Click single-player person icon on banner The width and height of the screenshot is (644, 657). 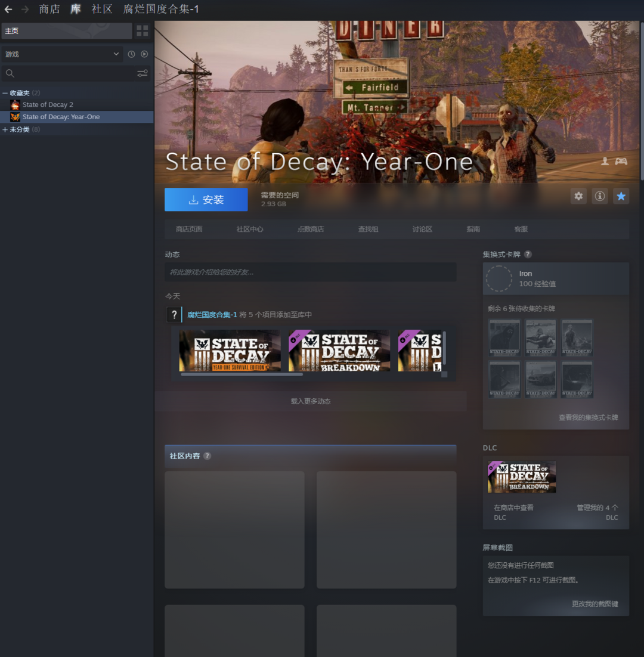point(605,161)
